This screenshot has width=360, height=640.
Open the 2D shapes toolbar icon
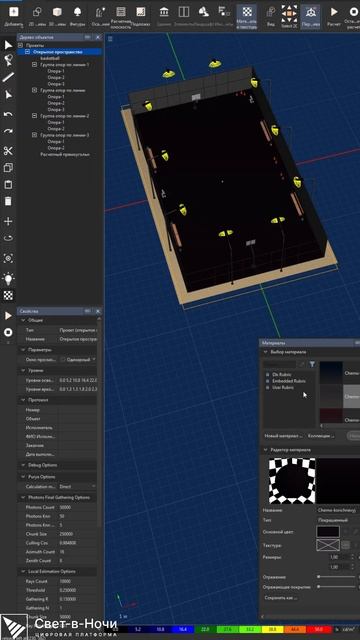(37, 12)
